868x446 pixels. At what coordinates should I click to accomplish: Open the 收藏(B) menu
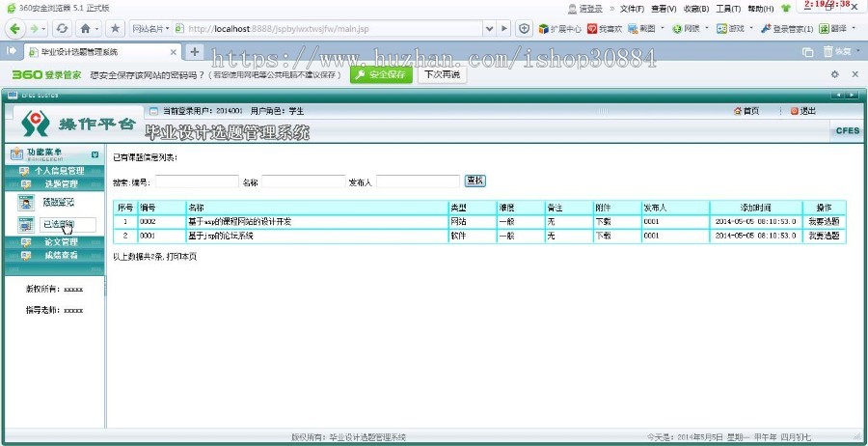click(696, 9)
